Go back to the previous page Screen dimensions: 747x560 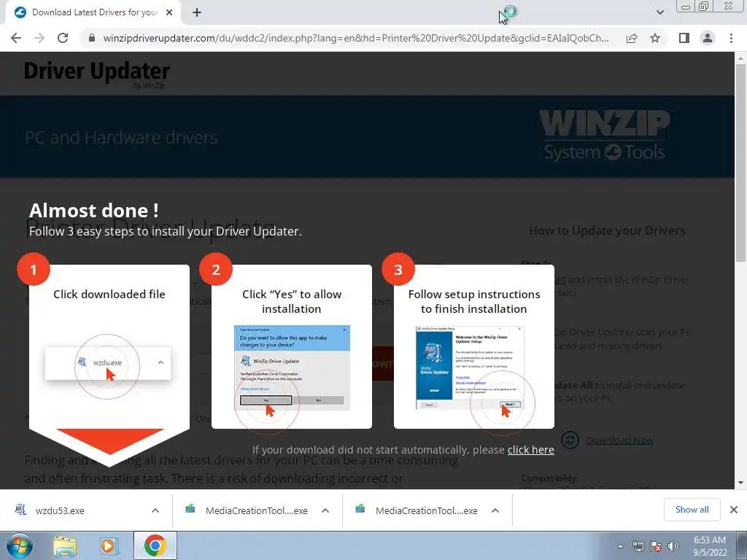pos(16,38)
